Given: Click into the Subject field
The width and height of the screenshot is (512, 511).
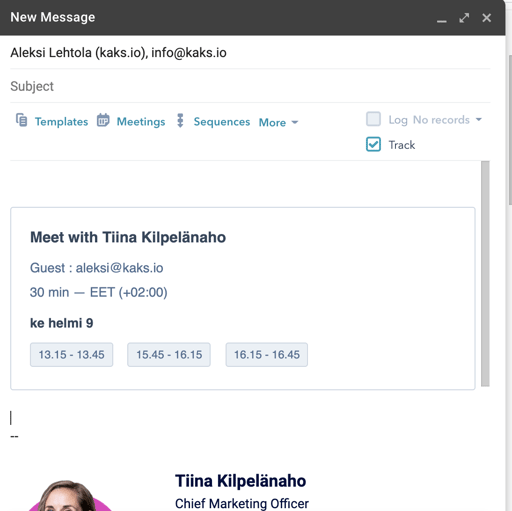Looking at the screenshot, I should (250, 86).
